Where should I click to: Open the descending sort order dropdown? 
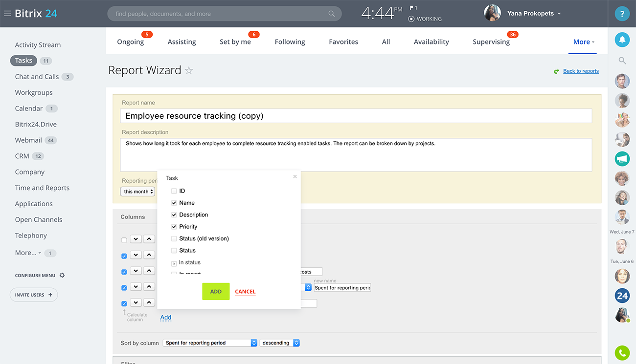tap(279, 343)
